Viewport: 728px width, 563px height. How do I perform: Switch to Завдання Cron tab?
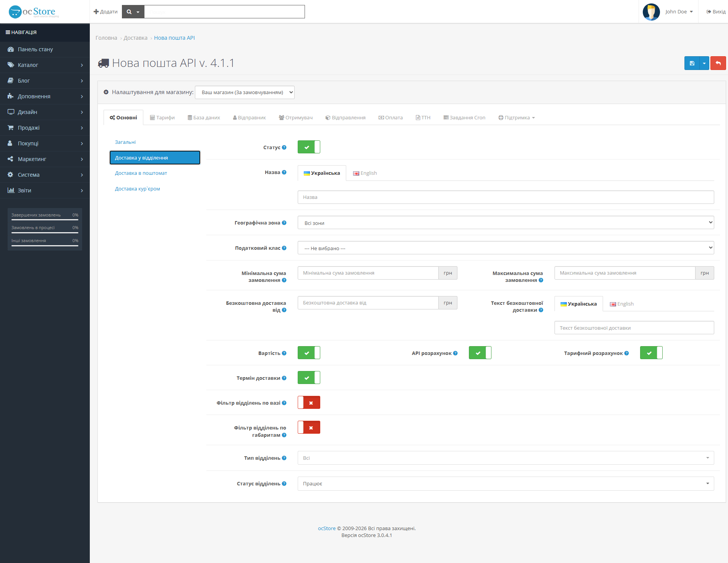click(464, 117)
